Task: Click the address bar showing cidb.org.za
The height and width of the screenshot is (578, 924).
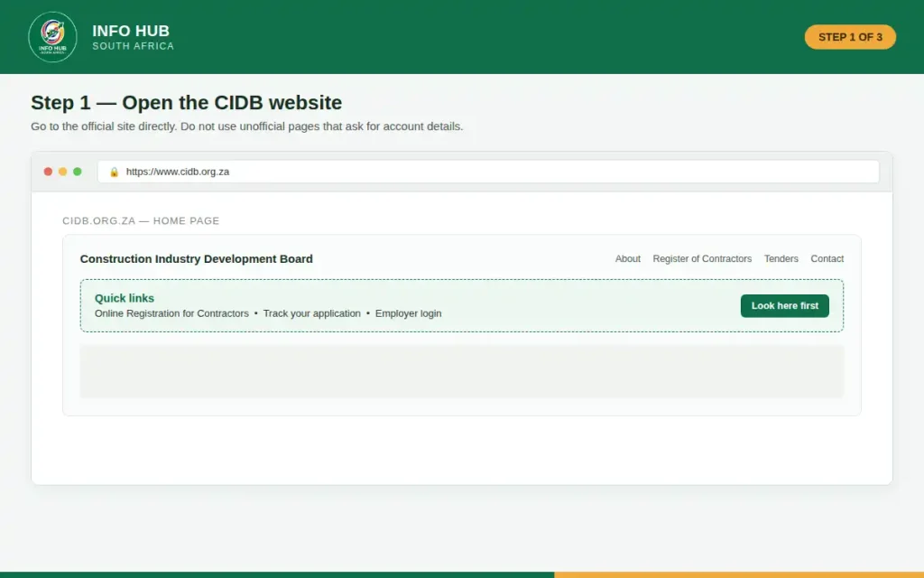Action: pyautogui.click(x=488, y=172)
